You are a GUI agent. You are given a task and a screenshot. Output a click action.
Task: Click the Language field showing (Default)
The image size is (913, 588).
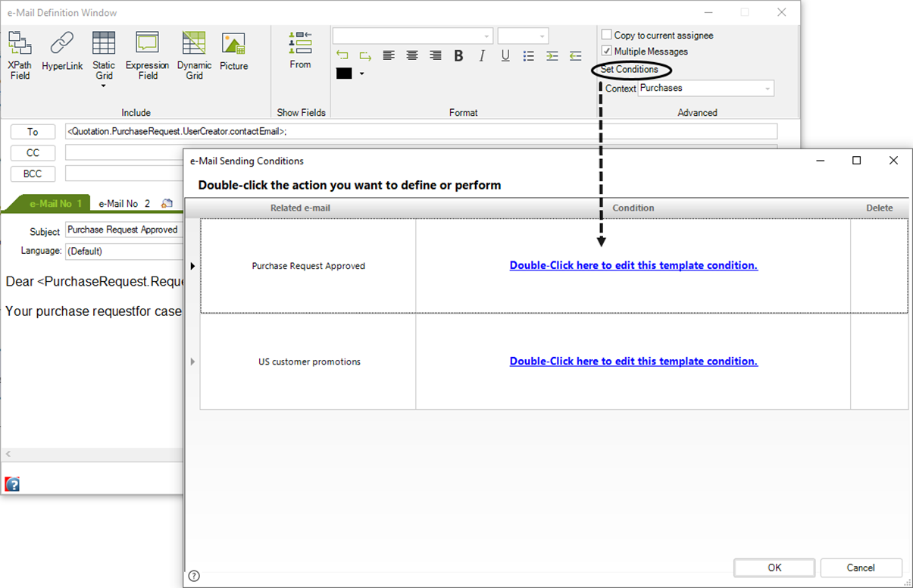pyautogui.click(x=124, y=250)
